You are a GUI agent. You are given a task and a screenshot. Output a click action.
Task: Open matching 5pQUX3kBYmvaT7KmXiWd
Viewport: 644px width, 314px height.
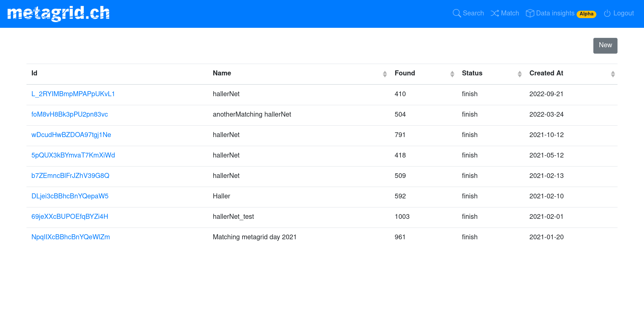pyautogui.click(x=73, y=155)
